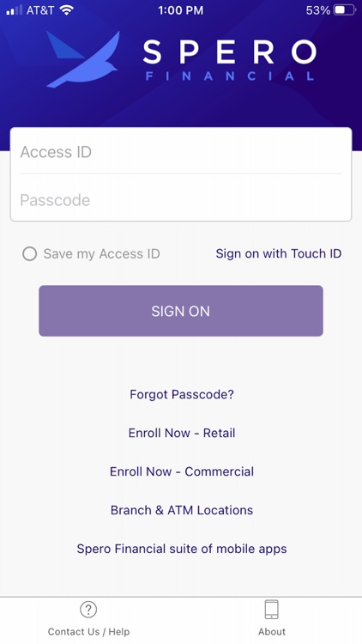Switch to the About tab
This screenshot has height=644, width=362.
[272, 620]
